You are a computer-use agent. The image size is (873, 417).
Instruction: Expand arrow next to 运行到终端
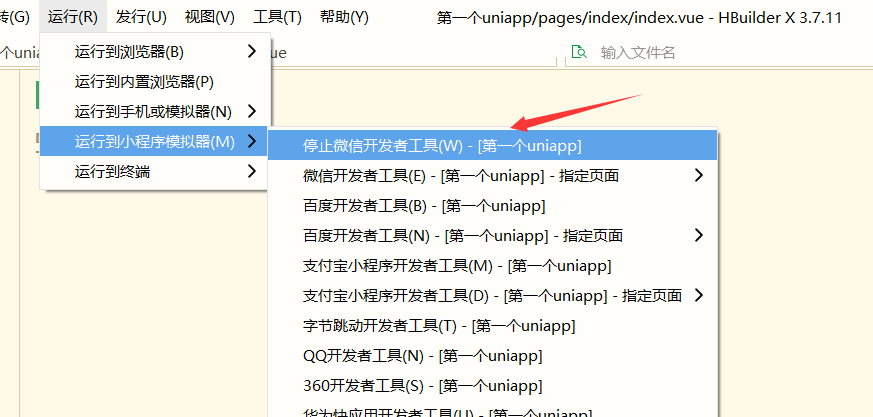pyautogui.click(x=252, y=171)
